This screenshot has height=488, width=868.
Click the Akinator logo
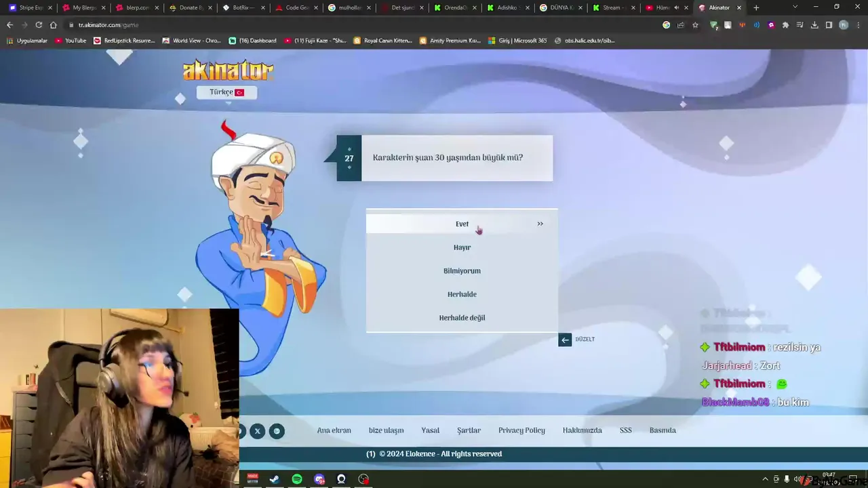(x=228, y=70)
